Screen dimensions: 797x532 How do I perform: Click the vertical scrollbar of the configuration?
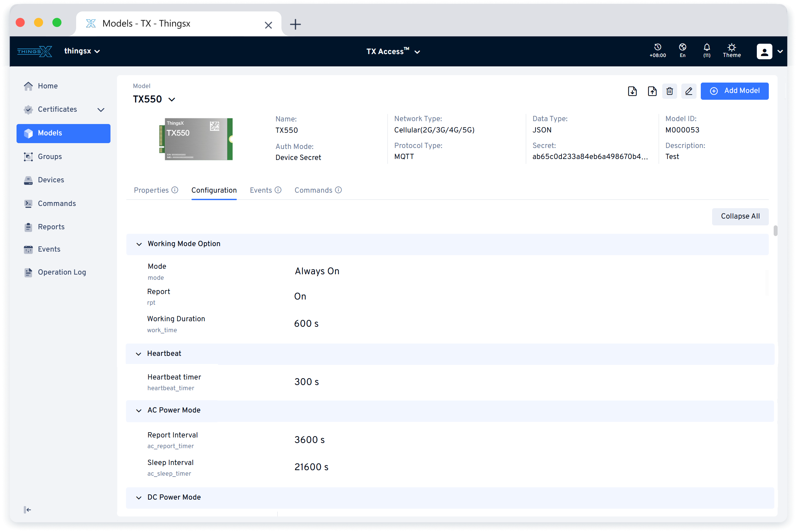[775, 230]
